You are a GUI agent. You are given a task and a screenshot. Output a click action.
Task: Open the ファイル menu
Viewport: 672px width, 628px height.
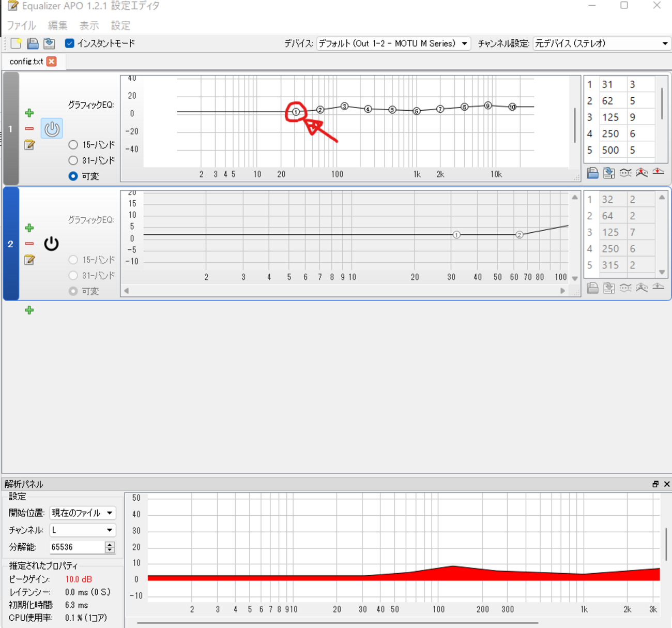21,25
